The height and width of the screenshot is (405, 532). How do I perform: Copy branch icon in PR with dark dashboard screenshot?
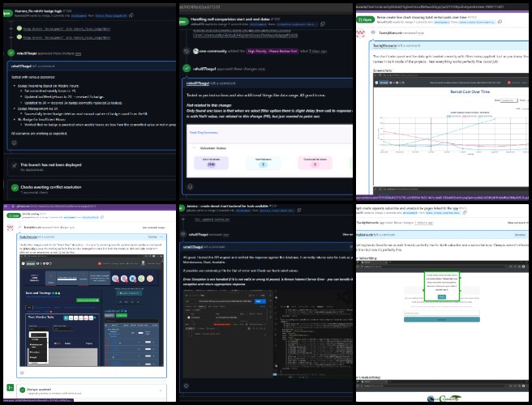[102, 217]
